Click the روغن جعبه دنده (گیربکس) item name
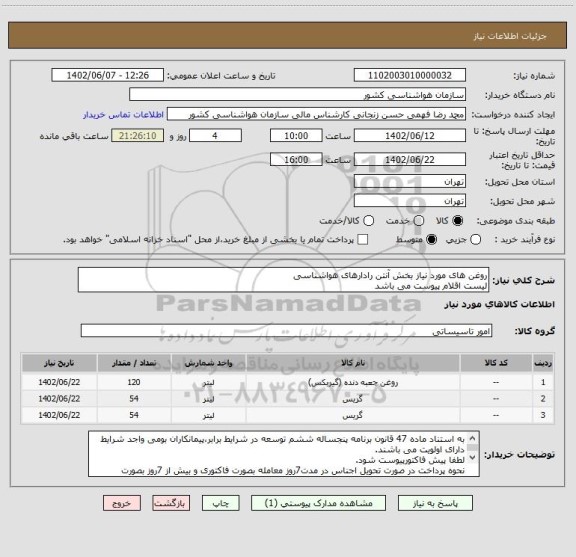This screenshot has height=557, width=576. point(353,382)
